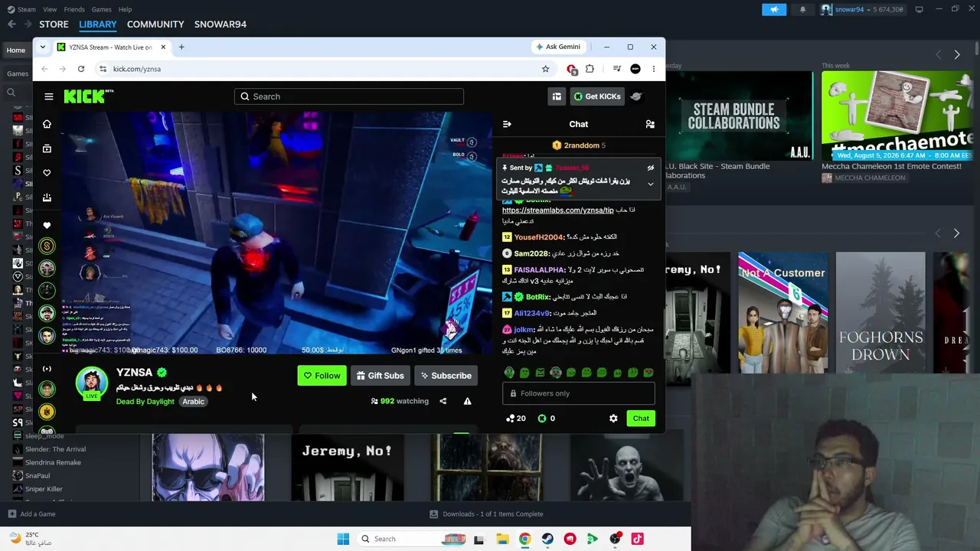Open Steam notifications bell
The image size is (980, 551).
tap(802, 9)
